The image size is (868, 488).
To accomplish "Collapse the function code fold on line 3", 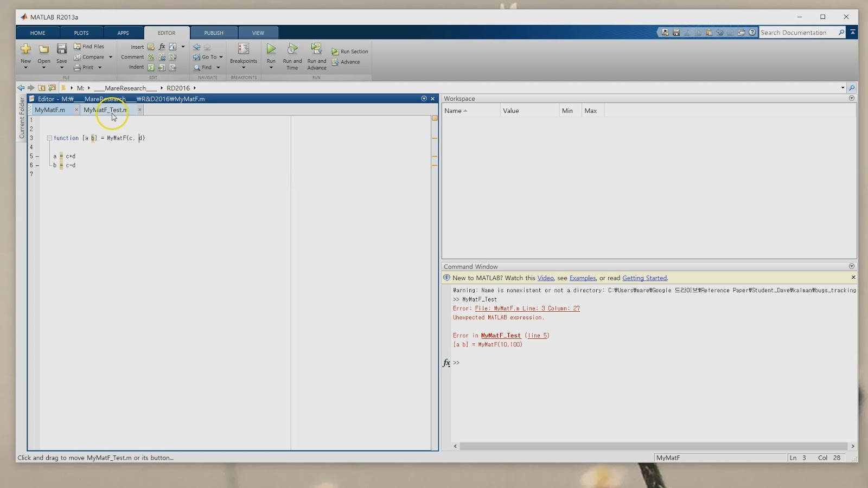I will pos(49,138).
